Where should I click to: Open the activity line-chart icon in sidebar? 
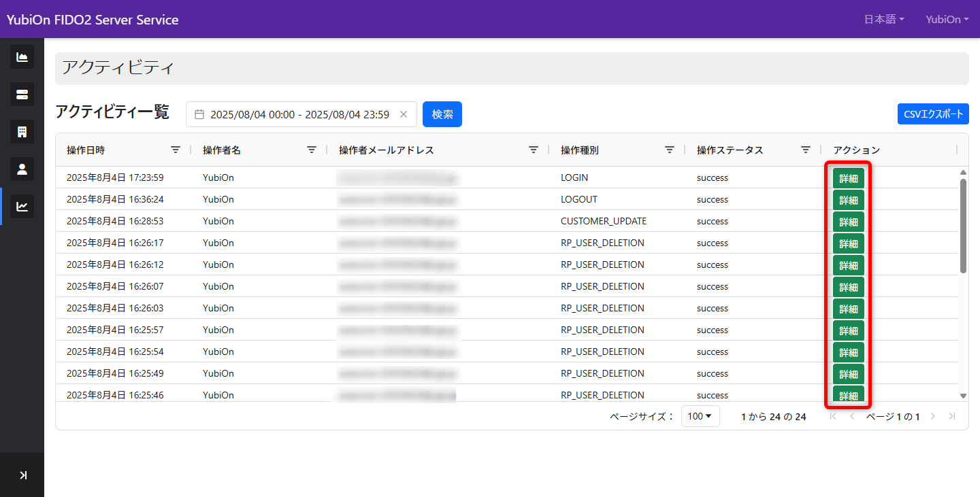(x=22, y=206)
